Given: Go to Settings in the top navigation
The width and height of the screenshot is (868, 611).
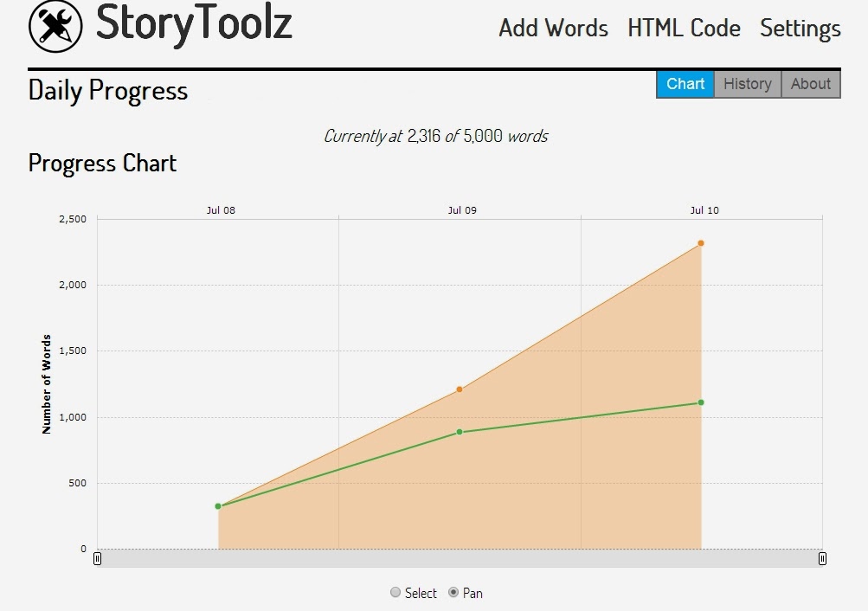Looking at the screenshot, I should [800, 29].
